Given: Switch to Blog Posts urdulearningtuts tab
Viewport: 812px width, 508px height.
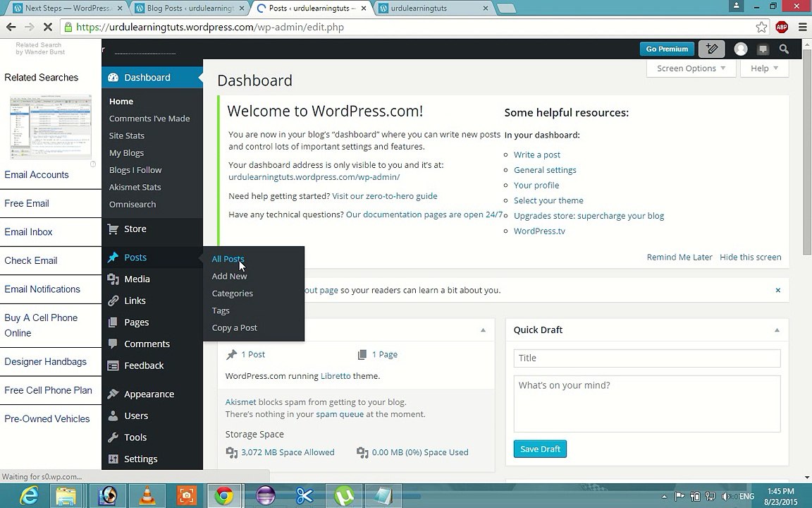Looking at the screenshot, I should [x=190, y=8].
